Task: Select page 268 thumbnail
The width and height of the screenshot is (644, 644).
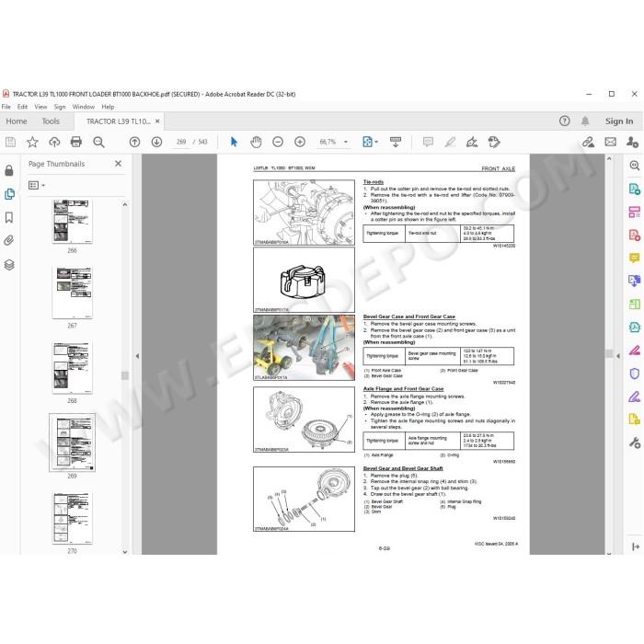Action: 72,368
